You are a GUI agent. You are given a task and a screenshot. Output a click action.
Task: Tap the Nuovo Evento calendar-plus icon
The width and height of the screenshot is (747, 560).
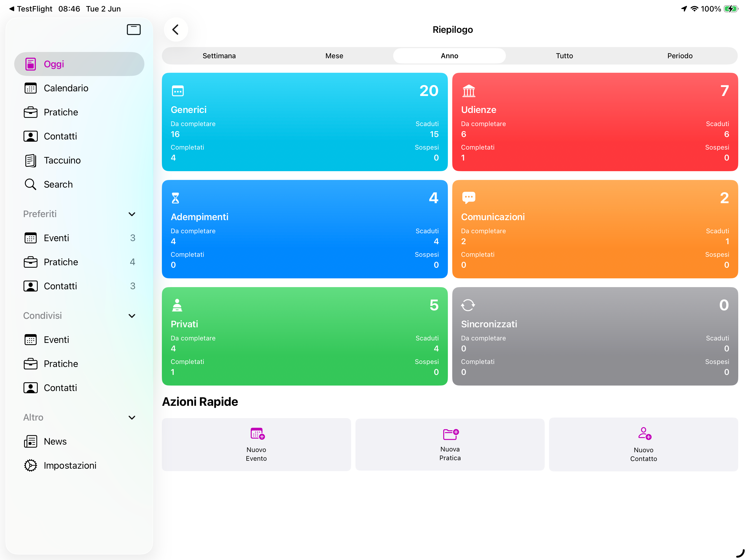pyautogui.click(x=257, y=434)
